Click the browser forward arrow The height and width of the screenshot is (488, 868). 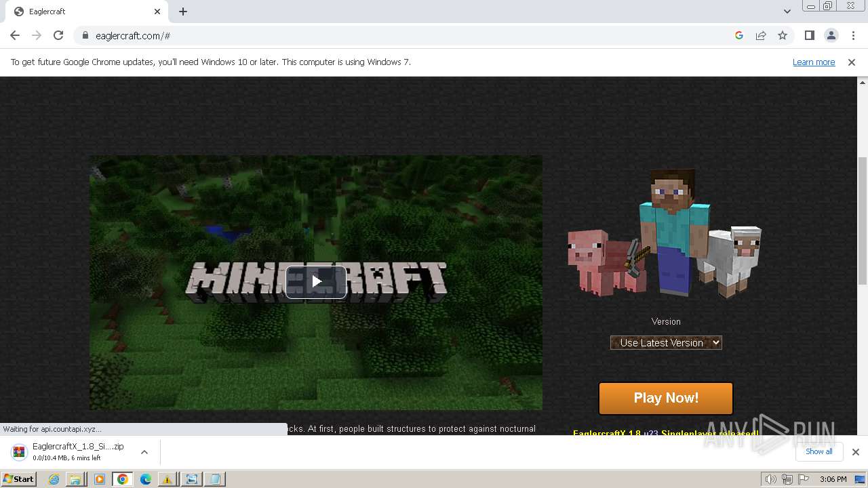[37, 35]
